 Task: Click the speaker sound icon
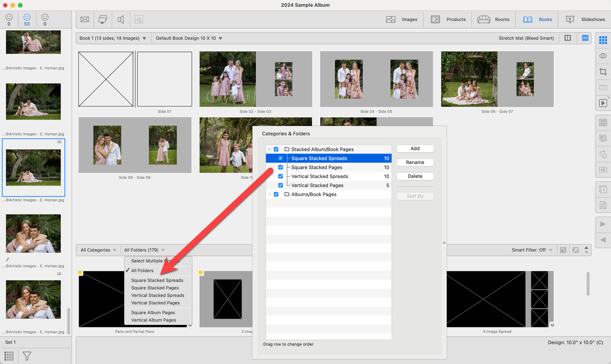click(121, 19)
